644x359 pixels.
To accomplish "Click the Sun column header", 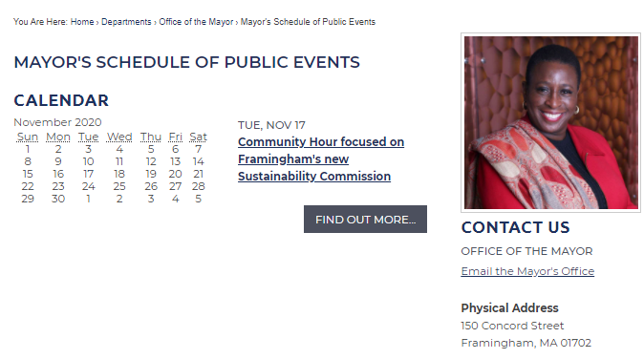I will click(x=28, y=137).
